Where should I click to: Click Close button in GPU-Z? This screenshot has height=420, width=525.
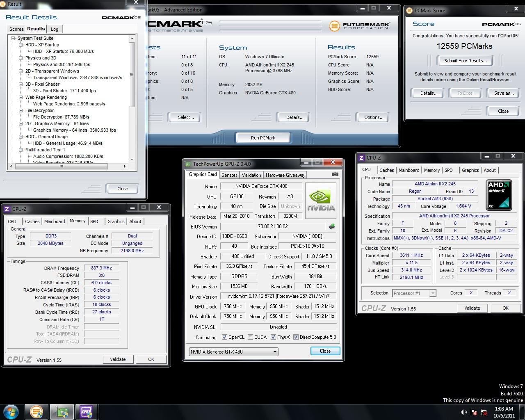pos(325,351)
